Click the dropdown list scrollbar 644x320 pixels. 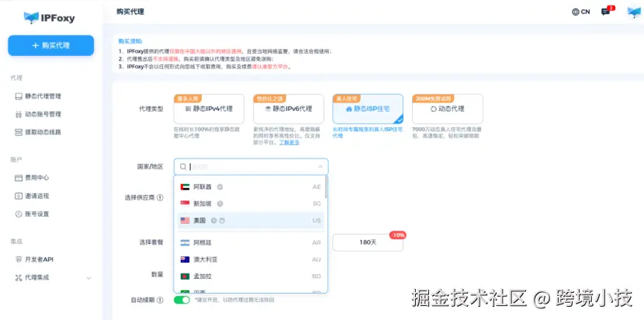point(326,187)
